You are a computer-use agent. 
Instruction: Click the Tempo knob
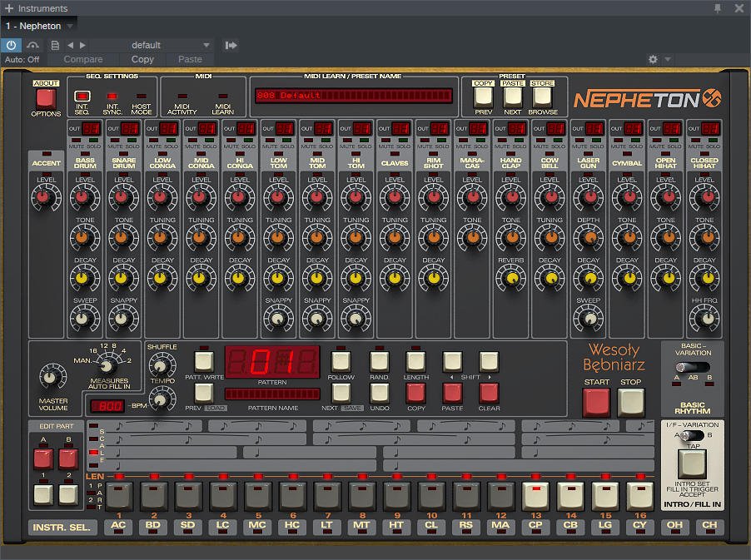coord(162,399)
